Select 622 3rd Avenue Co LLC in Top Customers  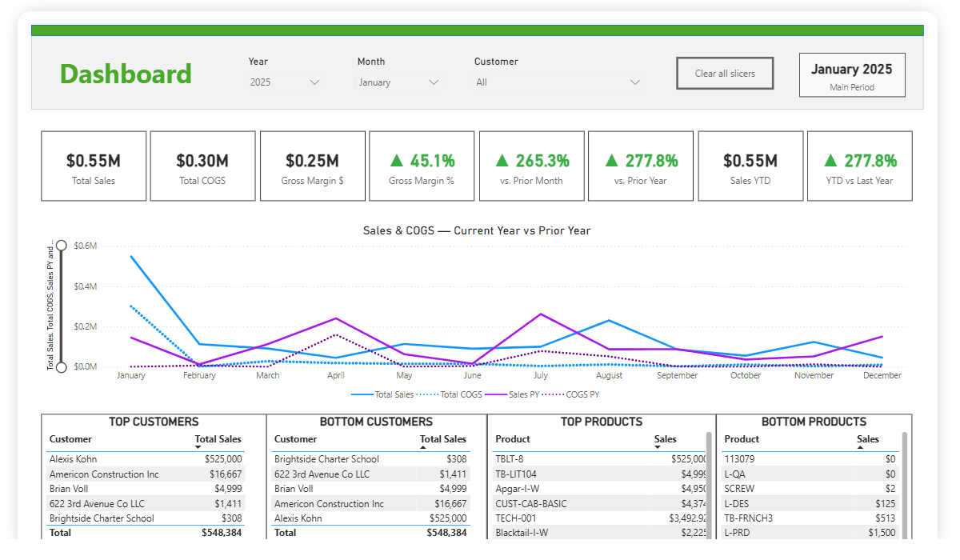[146, 504]
